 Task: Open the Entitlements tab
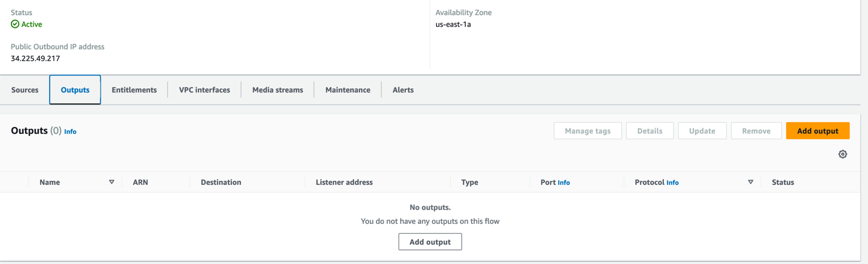[134, 90]
